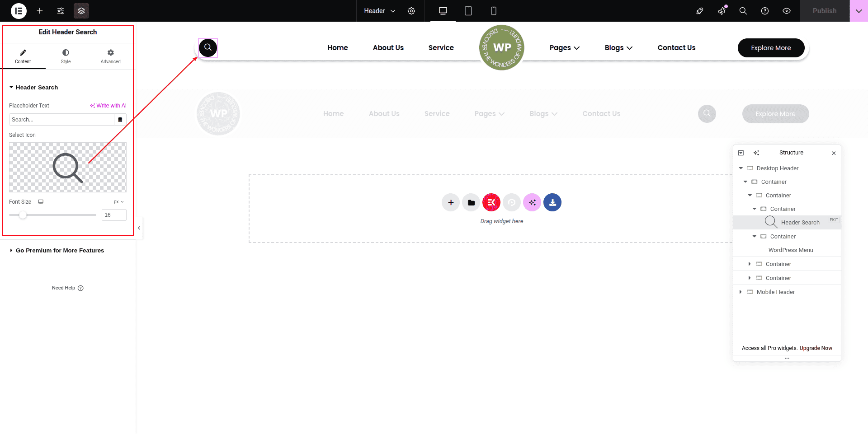Viewport: 868px width, 434px height.
Task: Switch to mobile device view
Action: (x=494, y=11)
